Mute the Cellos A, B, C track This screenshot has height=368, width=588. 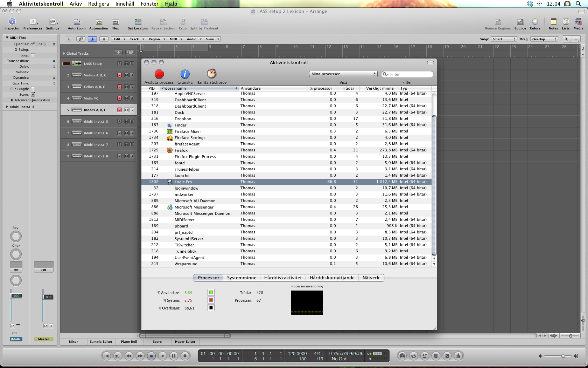point(126,87)
